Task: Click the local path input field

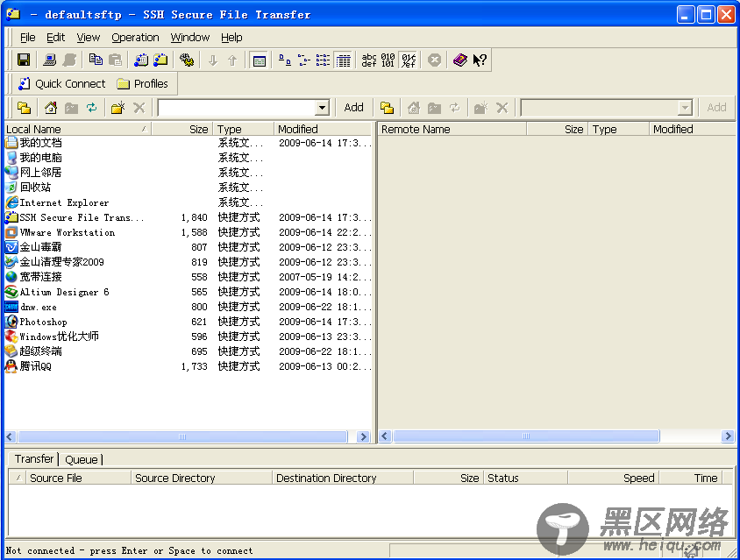Action: (238, 108)
